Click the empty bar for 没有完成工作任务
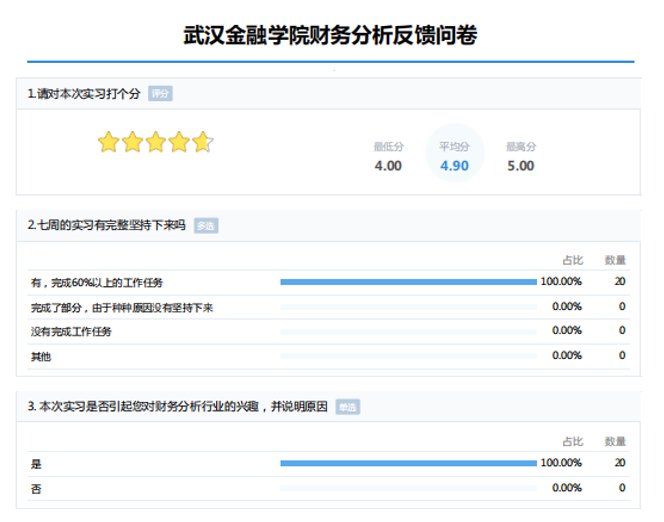Image resolution: width=664 pixels, height=522 pixels. pyautogui.click(x=408, y=332)
